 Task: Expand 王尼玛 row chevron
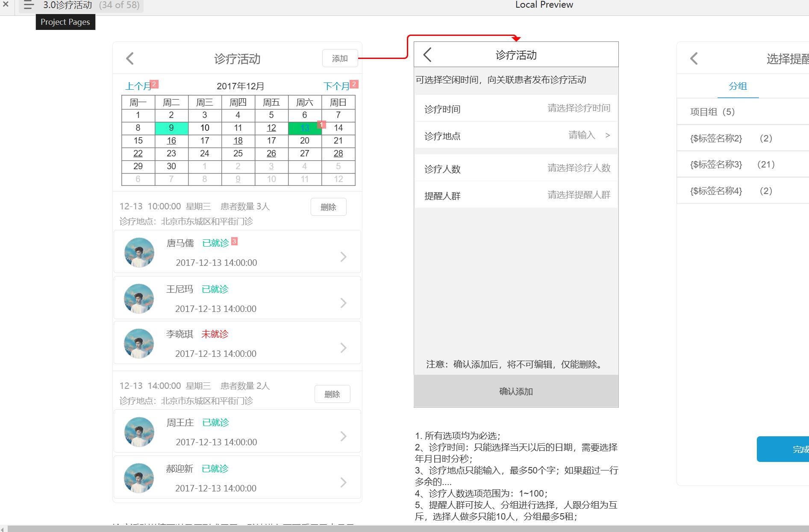point(343,303)
